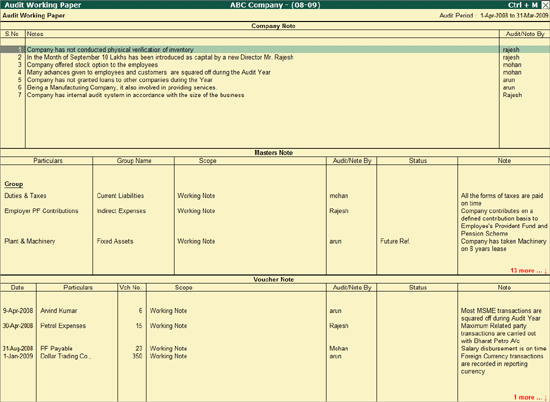
Task: Click 'Audit/Note By' header in Company Note
Action: click(x=525, y=34)
